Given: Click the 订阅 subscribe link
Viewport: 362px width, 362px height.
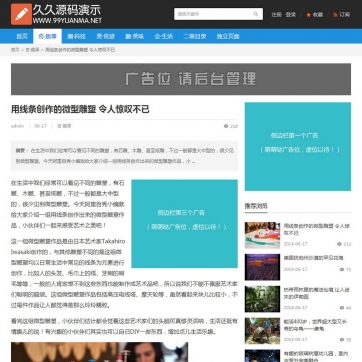Looking at the screenshot, I should pyautogui.click(x=345, y=15).
